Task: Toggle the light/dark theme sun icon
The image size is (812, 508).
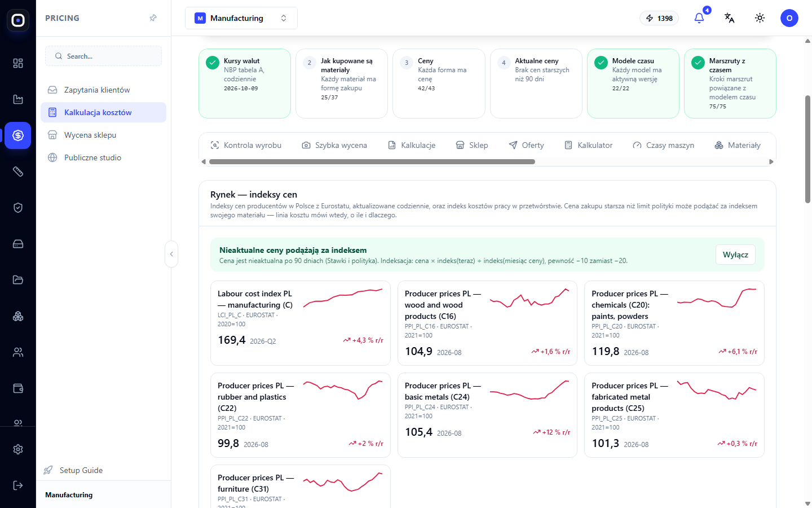Action: 760,18
